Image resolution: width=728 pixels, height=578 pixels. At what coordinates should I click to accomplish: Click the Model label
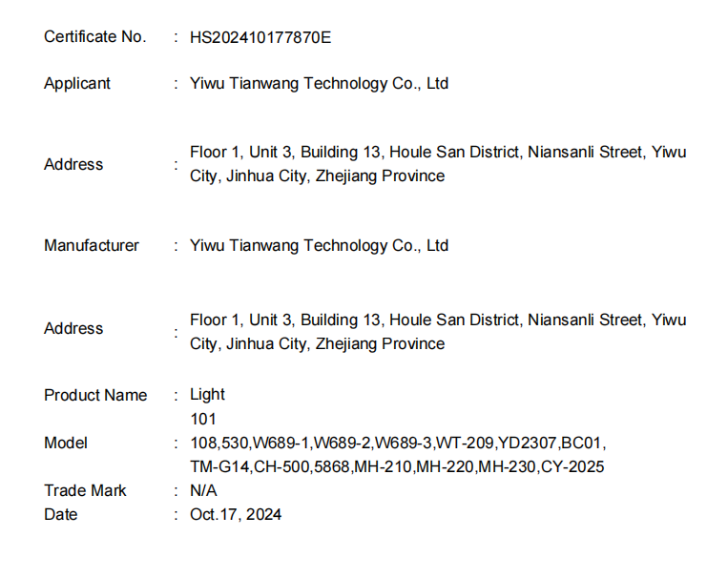[66, 444]
